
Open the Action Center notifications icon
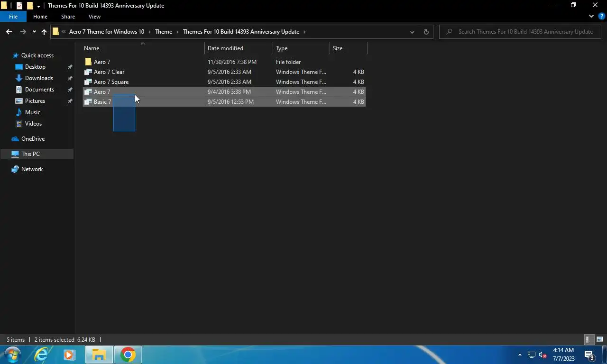(x=589, y=355)
